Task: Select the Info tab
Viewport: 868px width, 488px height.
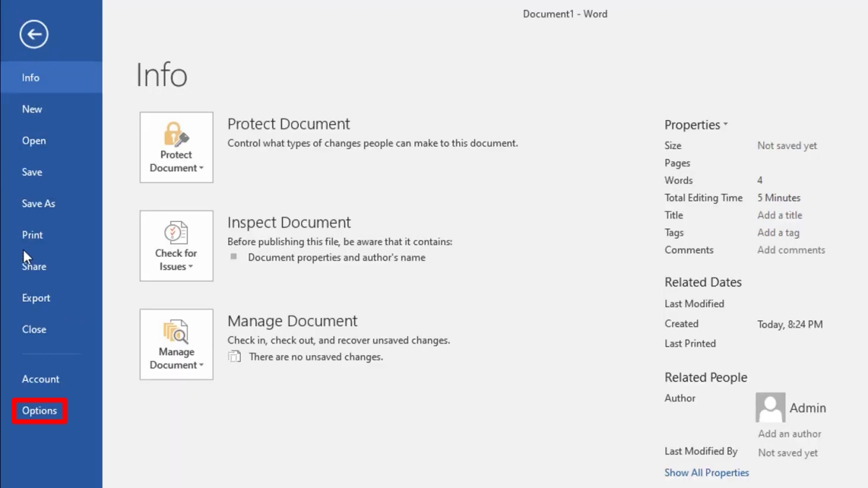Action: 31,77
